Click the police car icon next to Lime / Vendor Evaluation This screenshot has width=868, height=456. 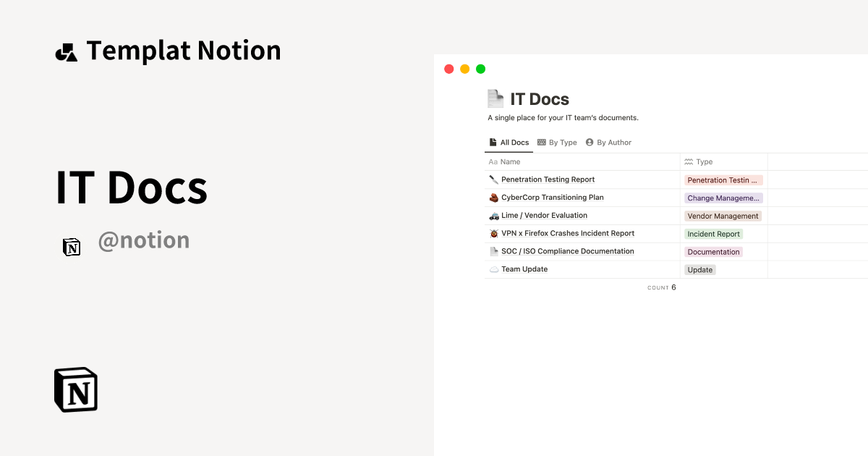pos(493,215)
